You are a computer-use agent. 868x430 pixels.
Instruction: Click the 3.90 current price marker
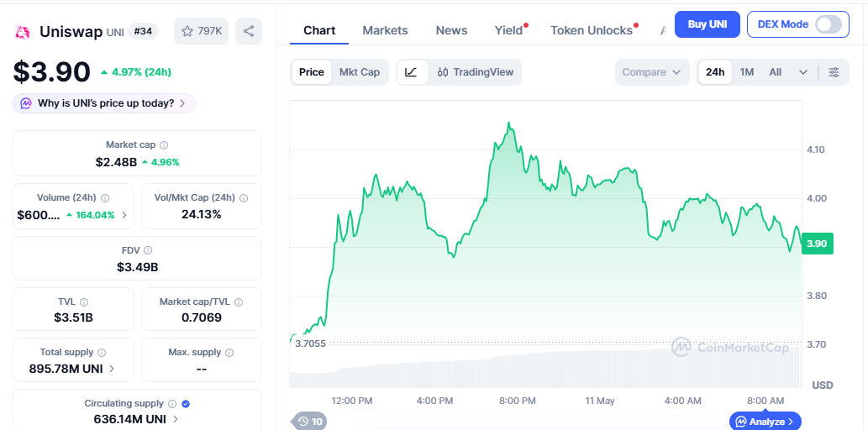(x=817, y=244)
